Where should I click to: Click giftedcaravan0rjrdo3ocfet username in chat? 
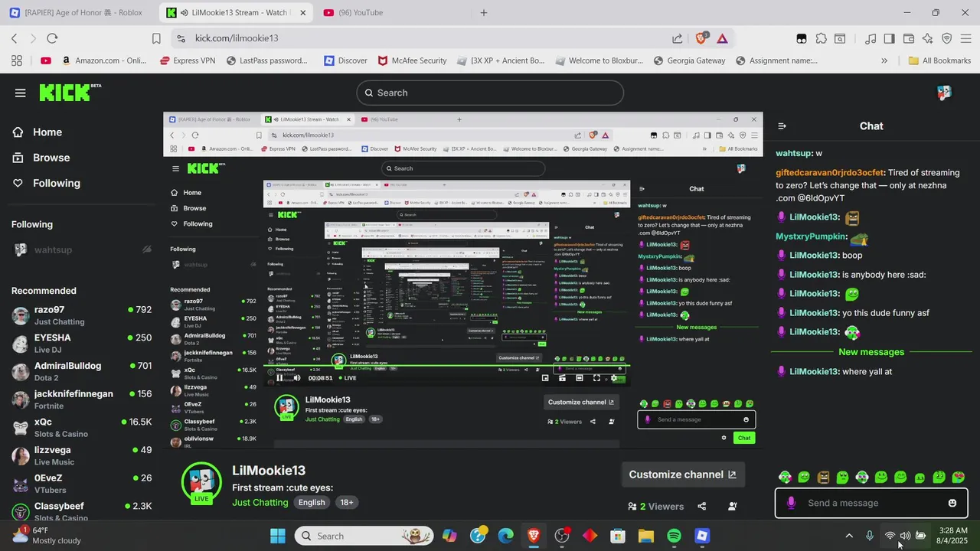coord(830,173)
